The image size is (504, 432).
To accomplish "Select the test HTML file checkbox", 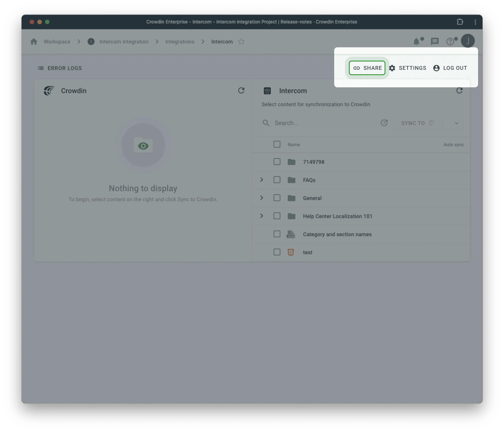I will click(277, 252).
